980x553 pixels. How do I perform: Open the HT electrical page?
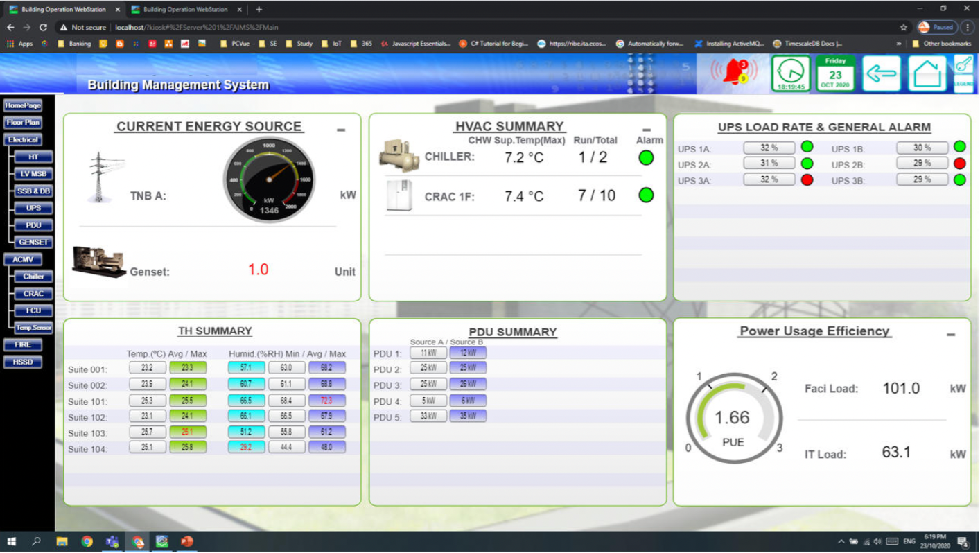pos(33,157)
